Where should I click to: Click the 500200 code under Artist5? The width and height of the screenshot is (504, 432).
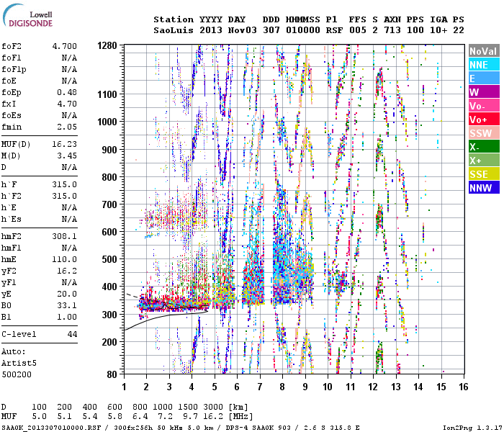click(x=17, y=374)
